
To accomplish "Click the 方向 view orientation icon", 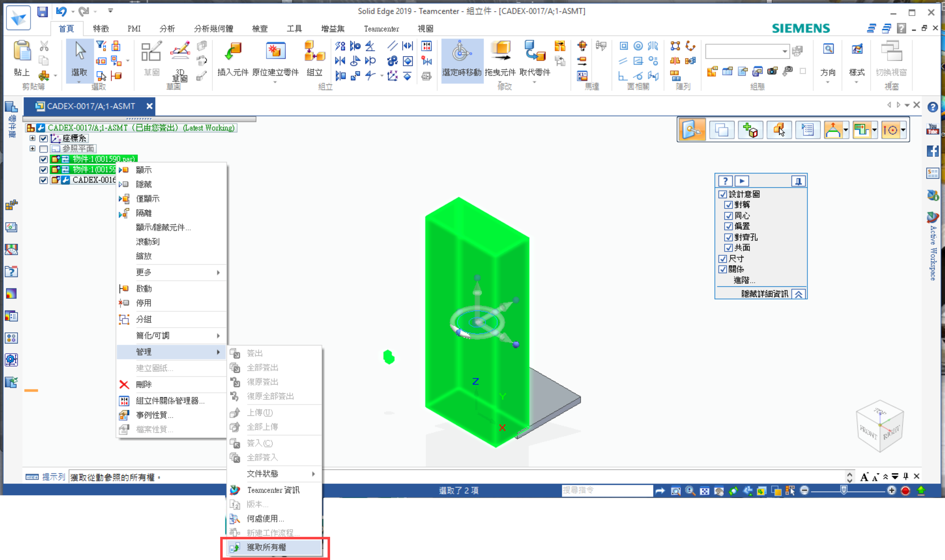I will coord(828,49).
